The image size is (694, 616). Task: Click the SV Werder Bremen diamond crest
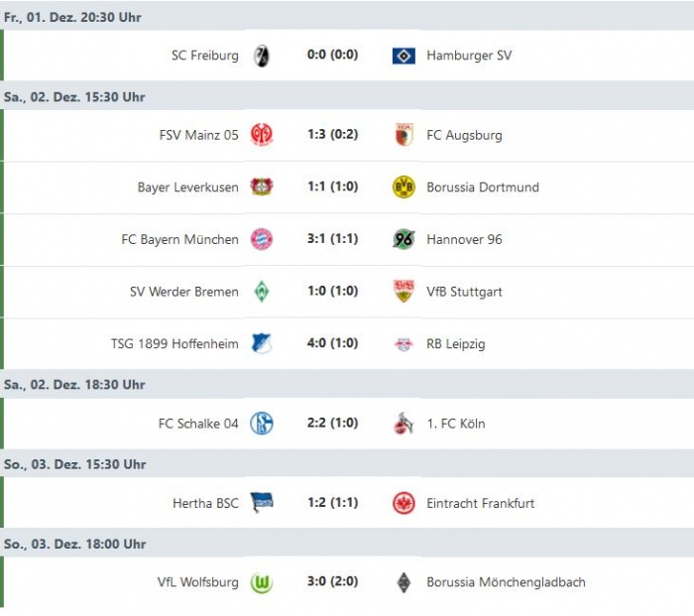(x=262, y=292)
